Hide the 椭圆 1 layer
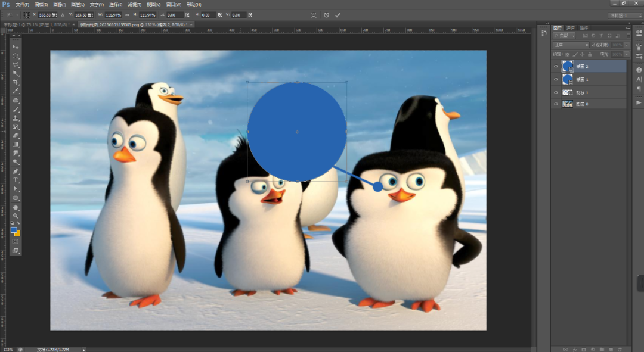 pyautogui.click(x=556, y=79)
